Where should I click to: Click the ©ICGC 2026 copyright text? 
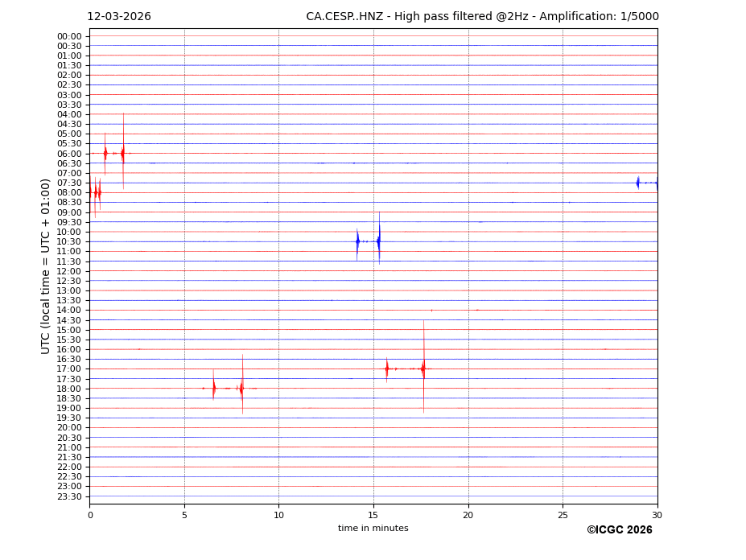click(x=619, y=530)
